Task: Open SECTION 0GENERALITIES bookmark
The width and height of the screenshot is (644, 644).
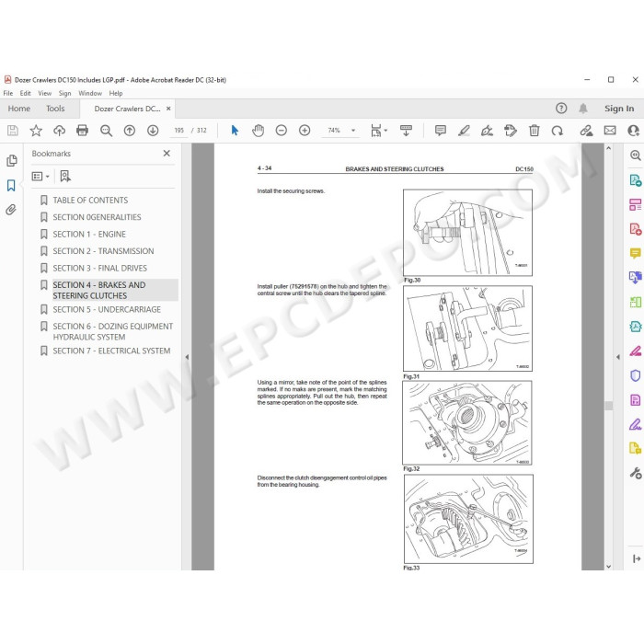Action: (x=97, y=217)
